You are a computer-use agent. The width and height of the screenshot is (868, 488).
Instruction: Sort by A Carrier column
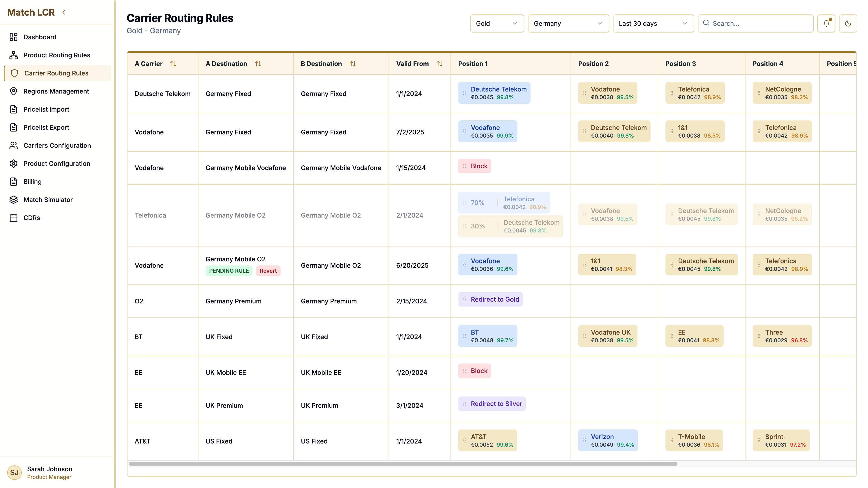coord(173,64)
